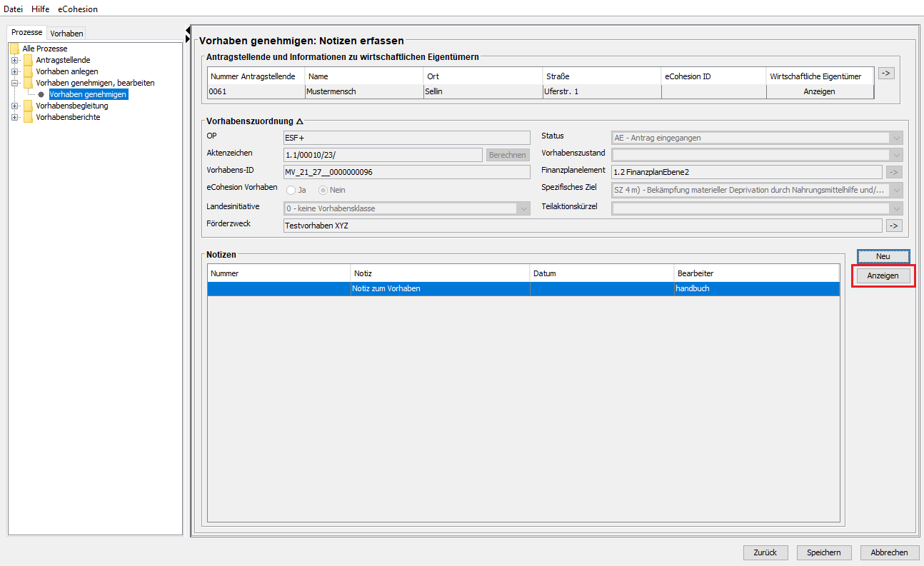Collapse the left panel using the splitter arrow
924x566 pixels.
pos(188,31)
